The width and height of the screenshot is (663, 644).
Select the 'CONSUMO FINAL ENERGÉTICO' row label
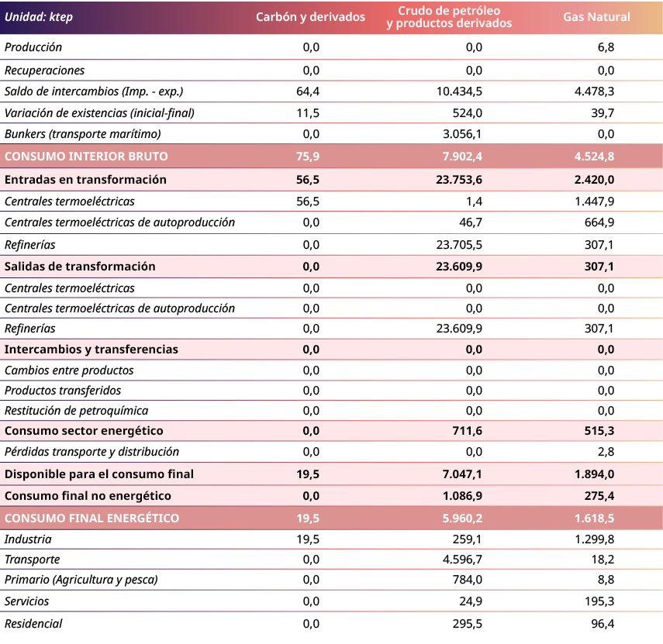[92, 518]
